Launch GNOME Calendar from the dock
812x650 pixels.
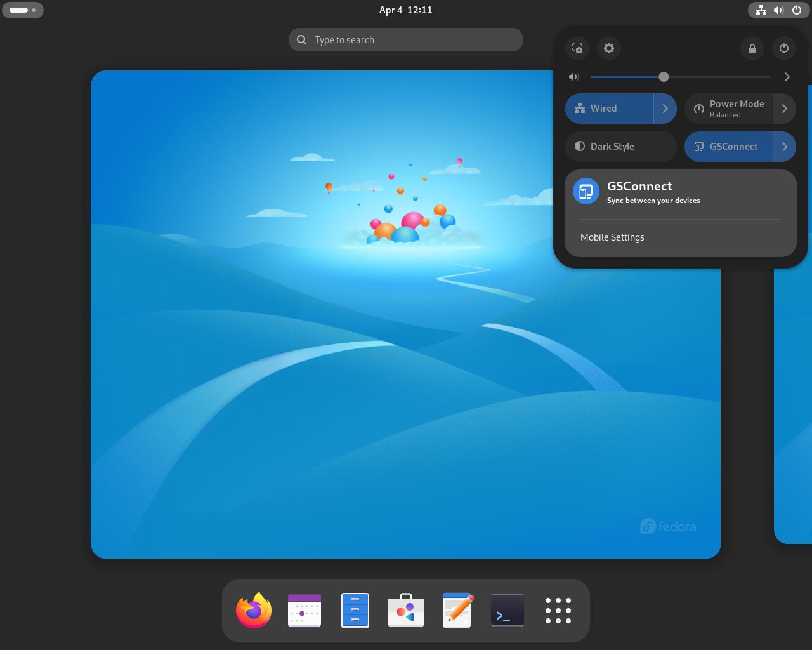pyautogui.click(x=304, y=610)
